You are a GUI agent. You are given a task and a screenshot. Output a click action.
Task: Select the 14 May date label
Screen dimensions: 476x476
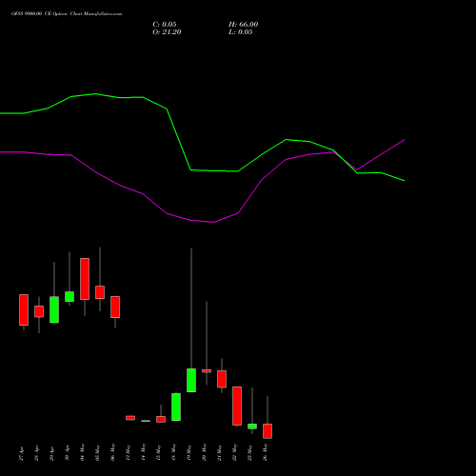144,452
